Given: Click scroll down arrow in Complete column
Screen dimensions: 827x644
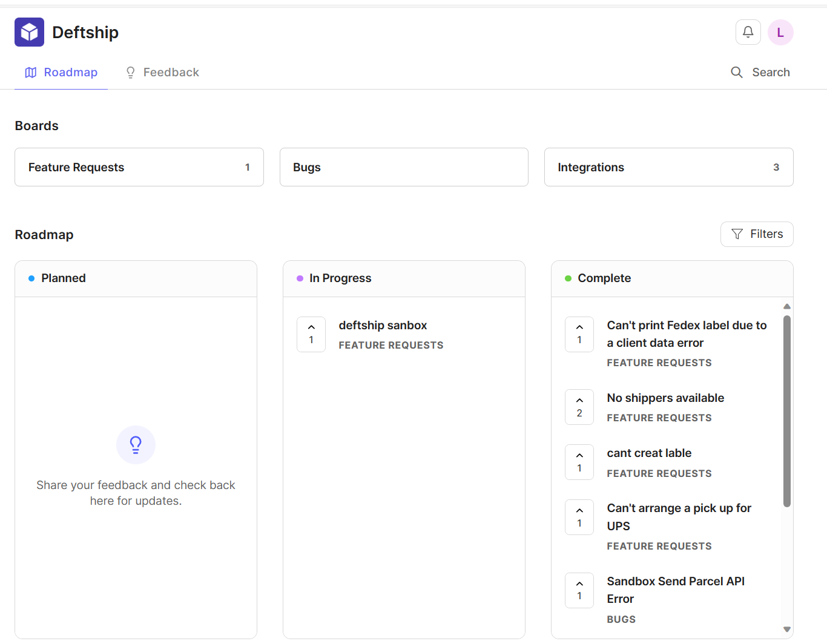Looking at the screenshot, I should click(787, 629).
